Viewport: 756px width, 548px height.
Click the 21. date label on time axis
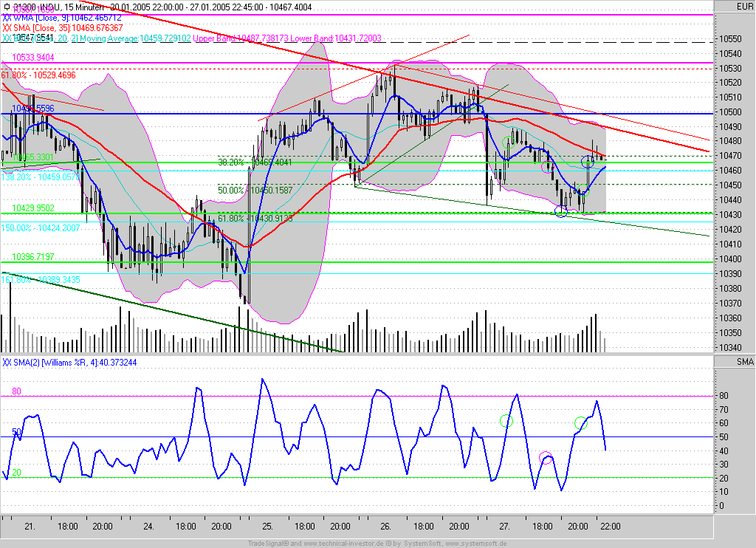[30, 527]
